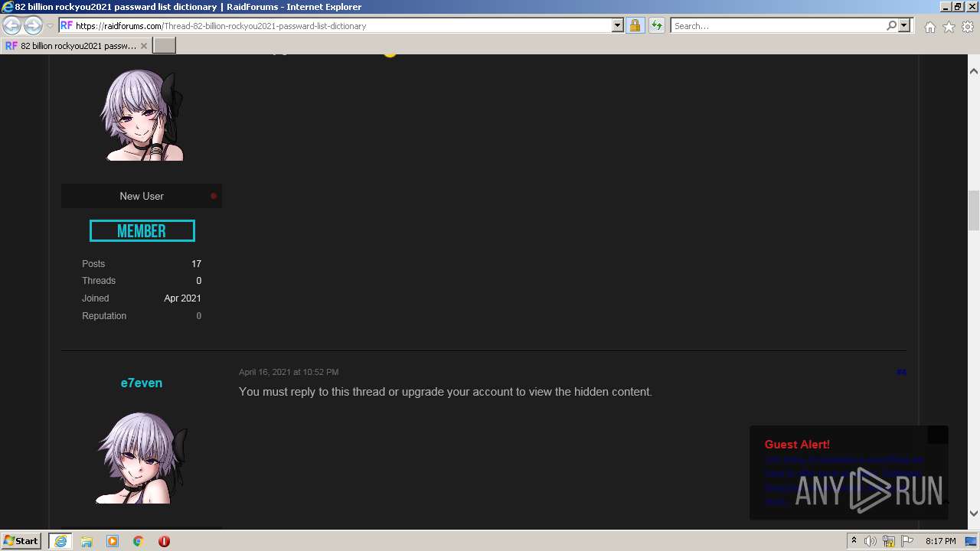Close the Guest Alert popup
Image resolution: width=980 pixels, height=551 pixels.
click(x=938, y=435)
